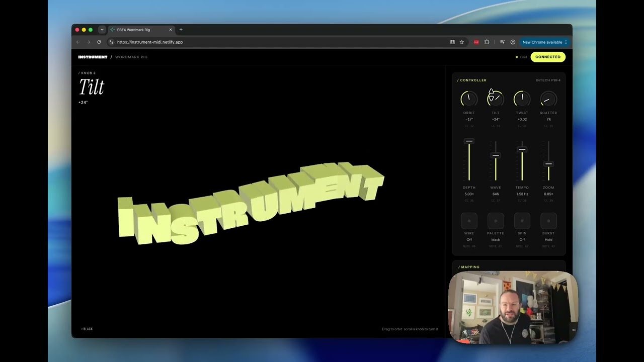Image resolution: width=644 pixels, height=362 pixels.
Task: Go back in browser history
Action: coord(78,42)
